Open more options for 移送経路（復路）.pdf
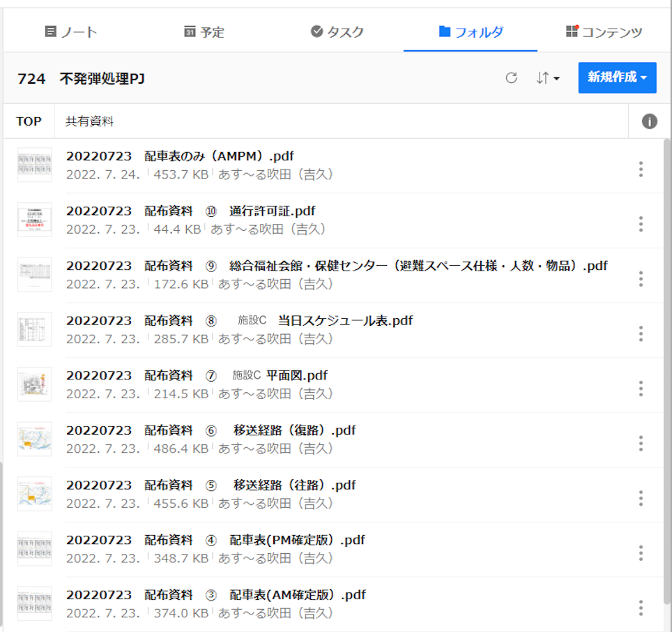Image resolution: width=672 pixels, height=632 pixels. click(x=641, y=443)
